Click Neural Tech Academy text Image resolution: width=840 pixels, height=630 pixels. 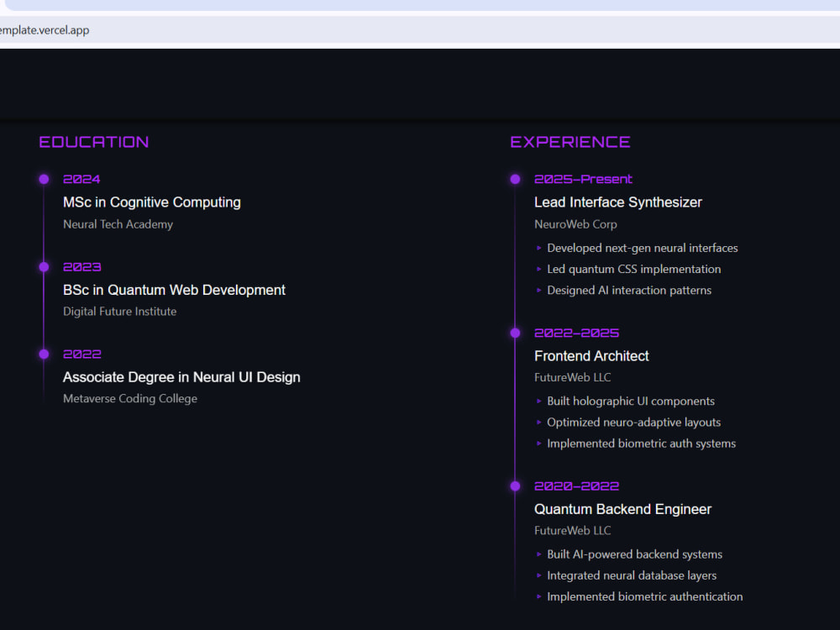(x=118, y=224)
